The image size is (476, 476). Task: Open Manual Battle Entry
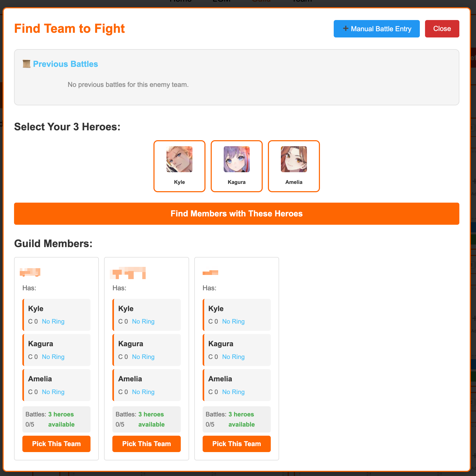376,29
